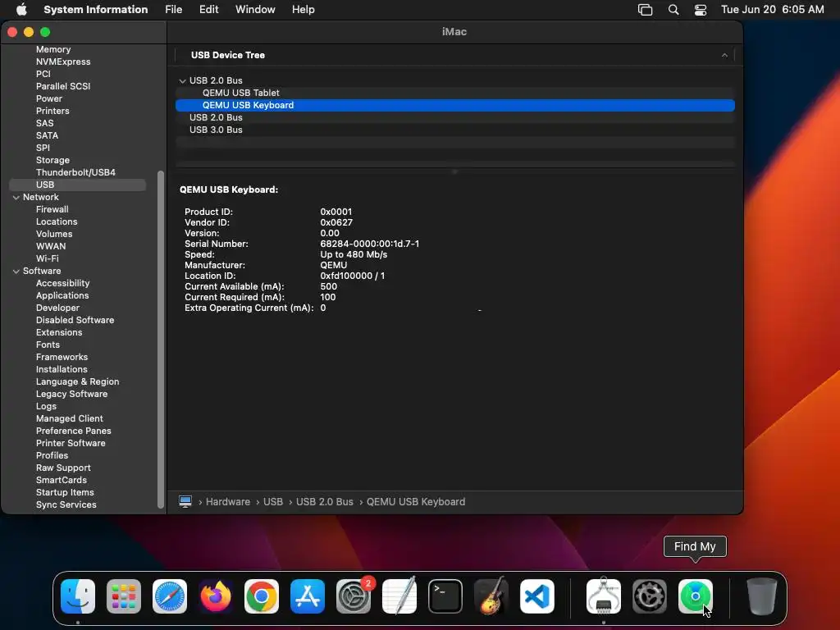Image resolution: width=840 pixels, height=630 pixels.
Task: Open Spotlight search in menu bar
Action: tap(673, 10)
